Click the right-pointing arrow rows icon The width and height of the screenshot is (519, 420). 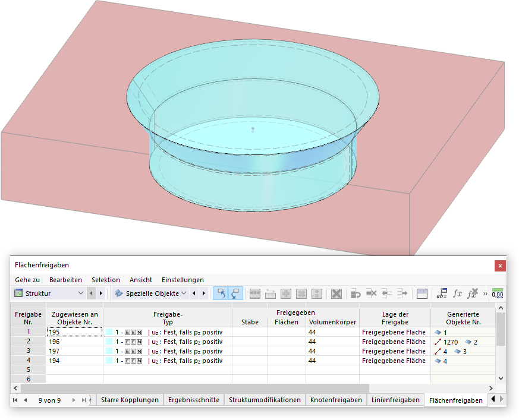tap(402, 293)
